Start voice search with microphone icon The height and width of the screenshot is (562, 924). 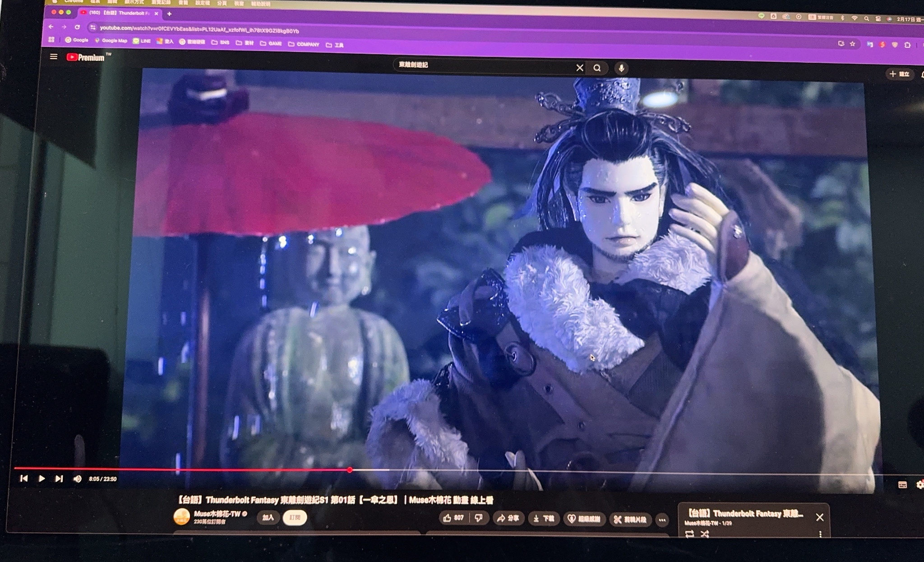coord(621,68)
